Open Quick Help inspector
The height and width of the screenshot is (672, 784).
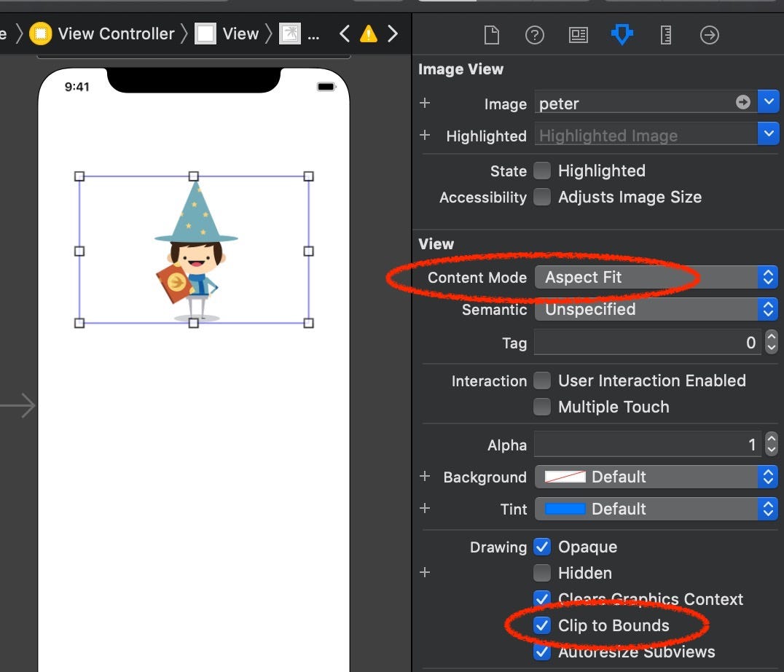[535, 34]
